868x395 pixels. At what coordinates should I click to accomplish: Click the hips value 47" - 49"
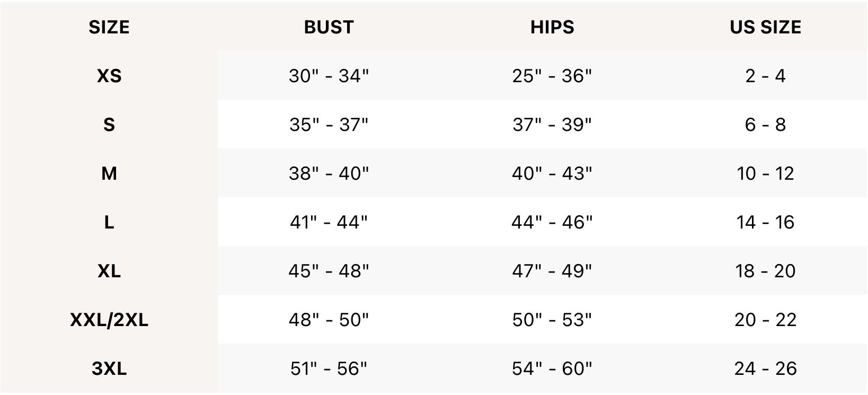tap(552, 271)
